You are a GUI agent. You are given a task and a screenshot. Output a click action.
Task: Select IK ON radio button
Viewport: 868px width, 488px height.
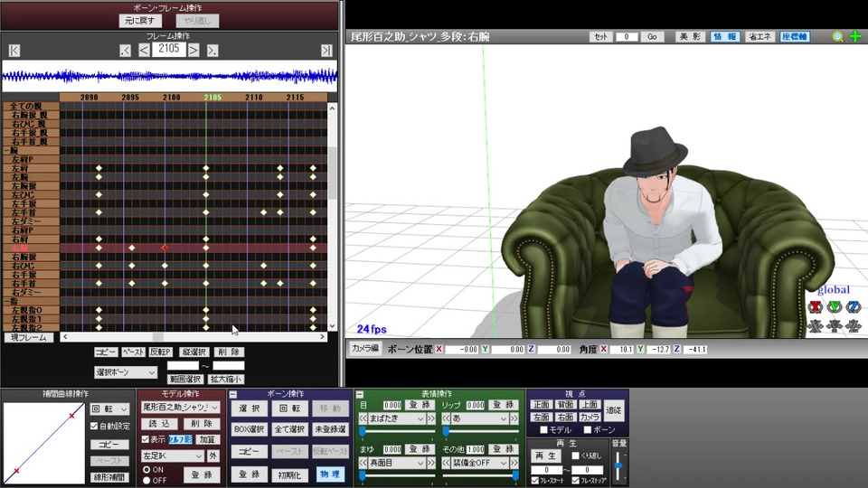click(x=146, y=470)
